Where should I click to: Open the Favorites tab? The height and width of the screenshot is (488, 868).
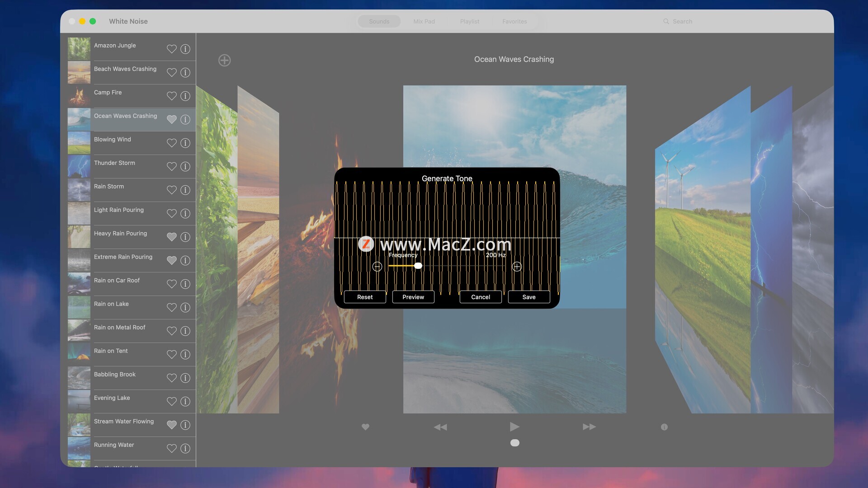(x=514, y=21)
